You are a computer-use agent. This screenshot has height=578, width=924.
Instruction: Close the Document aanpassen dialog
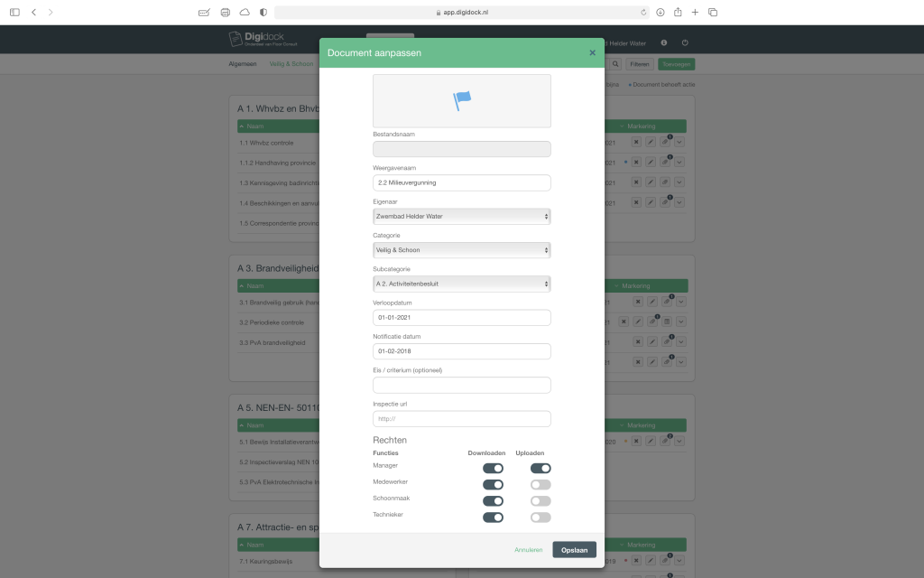tap(592, 53)
